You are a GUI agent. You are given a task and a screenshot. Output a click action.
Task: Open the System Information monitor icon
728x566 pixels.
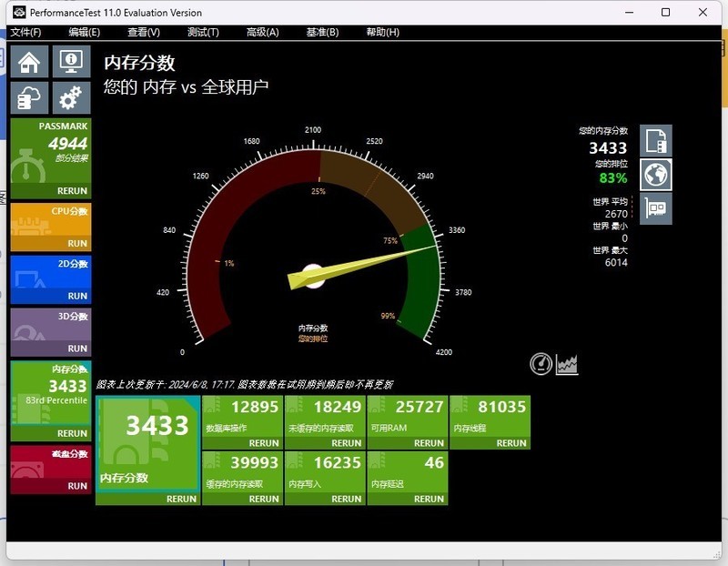tap(70, 62)
